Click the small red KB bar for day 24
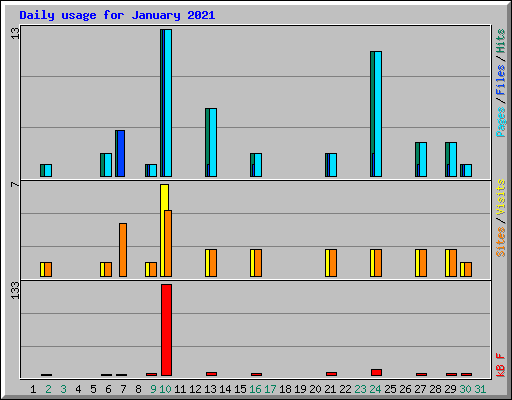The height and width of the screenshot is (400, 512). tap(376, 372)
